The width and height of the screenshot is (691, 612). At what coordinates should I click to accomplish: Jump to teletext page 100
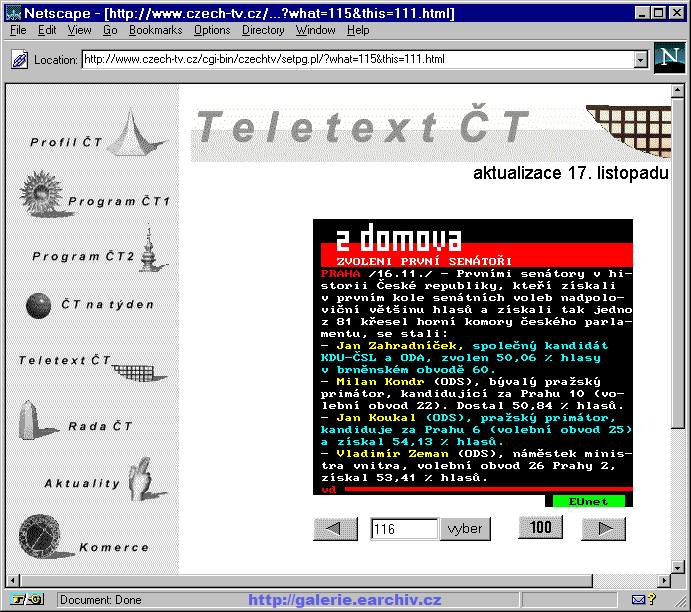pyautogui.click(x=540, y=527)
